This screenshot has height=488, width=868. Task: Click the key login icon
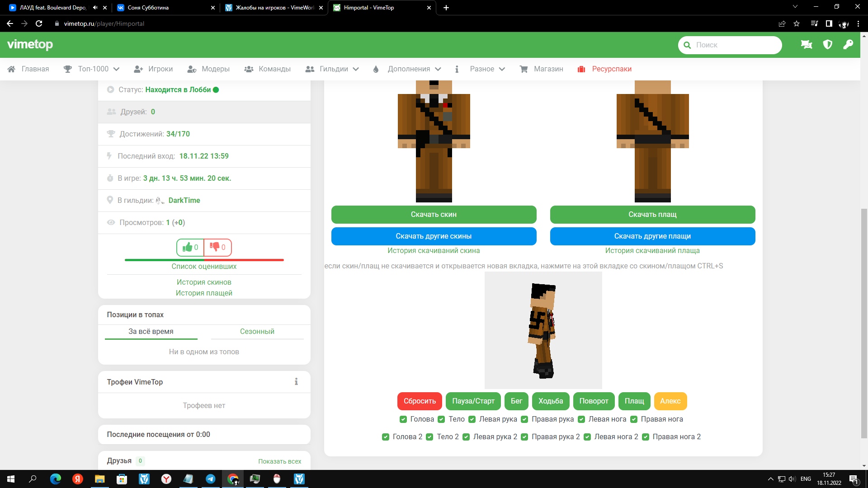click(848, 45)
